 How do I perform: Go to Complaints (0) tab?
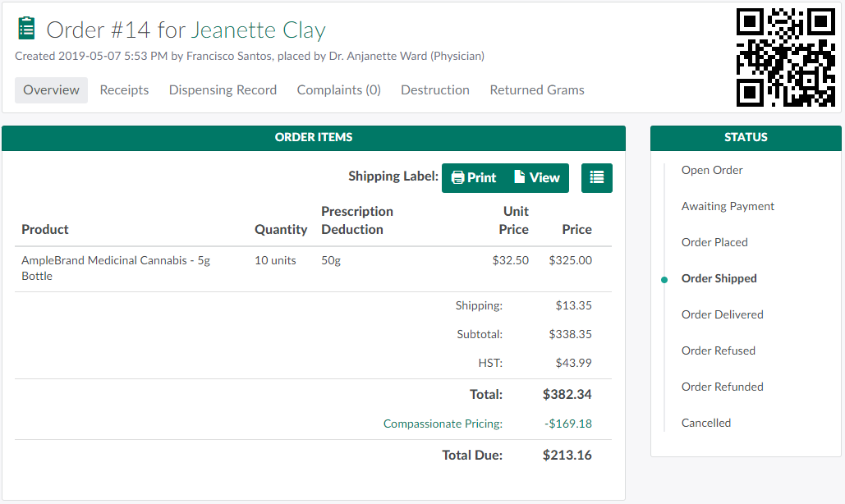(x=338, y=90)
